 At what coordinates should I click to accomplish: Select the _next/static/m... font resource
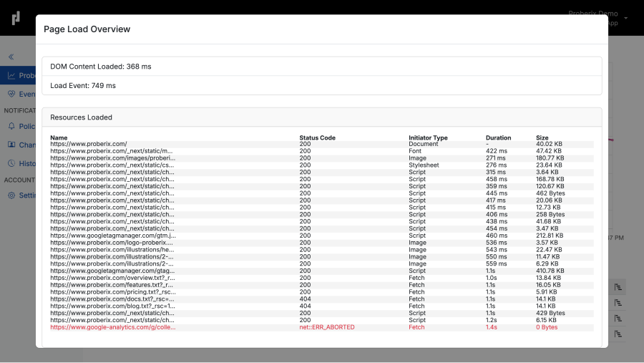[x=112, y=151]
